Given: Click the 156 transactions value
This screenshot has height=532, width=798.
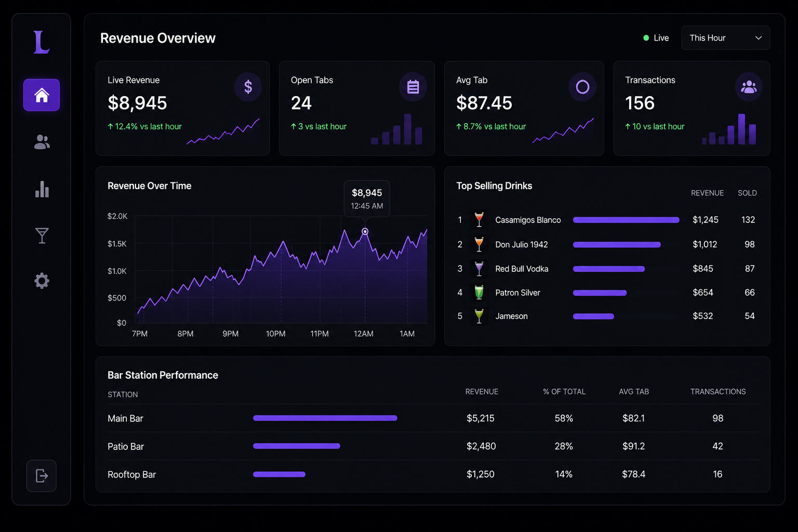Looking at the screenshot, I should pos(640,103).
